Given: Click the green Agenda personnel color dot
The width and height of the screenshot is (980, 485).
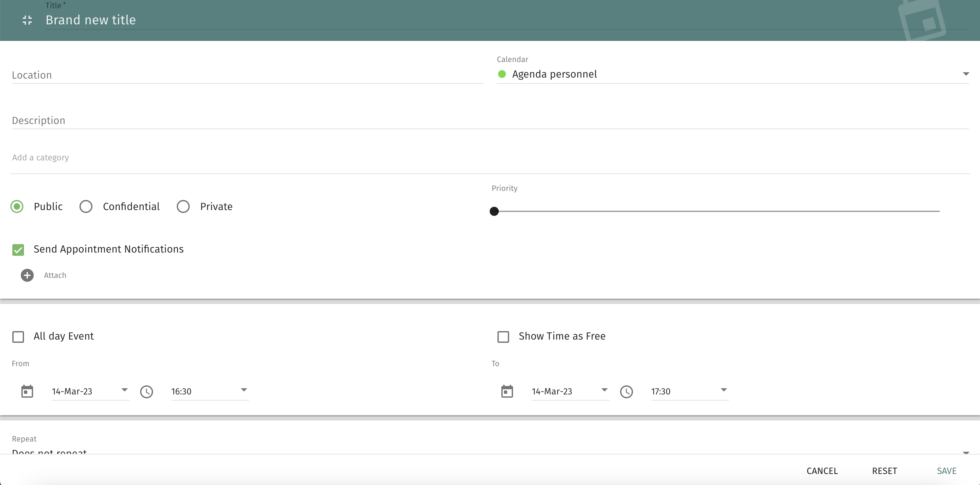Looking at the screenshot, I should pos(502,74).
